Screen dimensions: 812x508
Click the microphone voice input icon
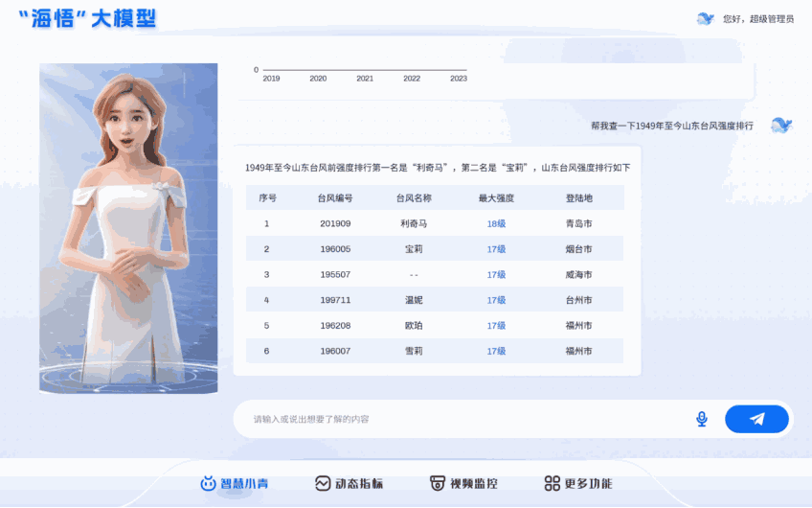click(x=702, y=419)
